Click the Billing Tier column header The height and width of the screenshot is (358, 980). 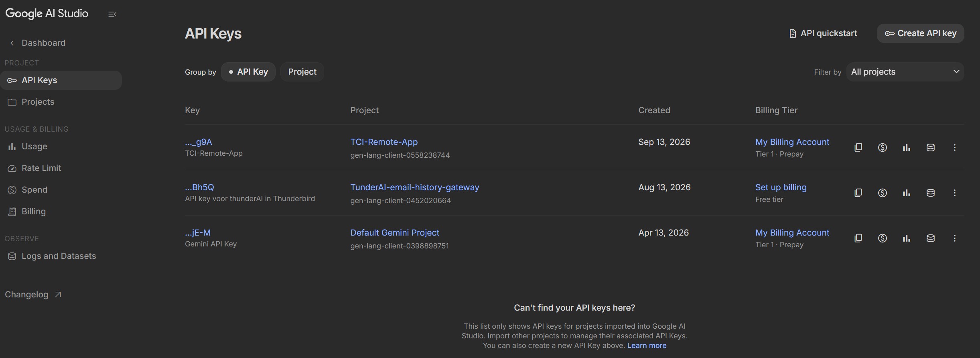pyautogui.click(x=776, y=110)
